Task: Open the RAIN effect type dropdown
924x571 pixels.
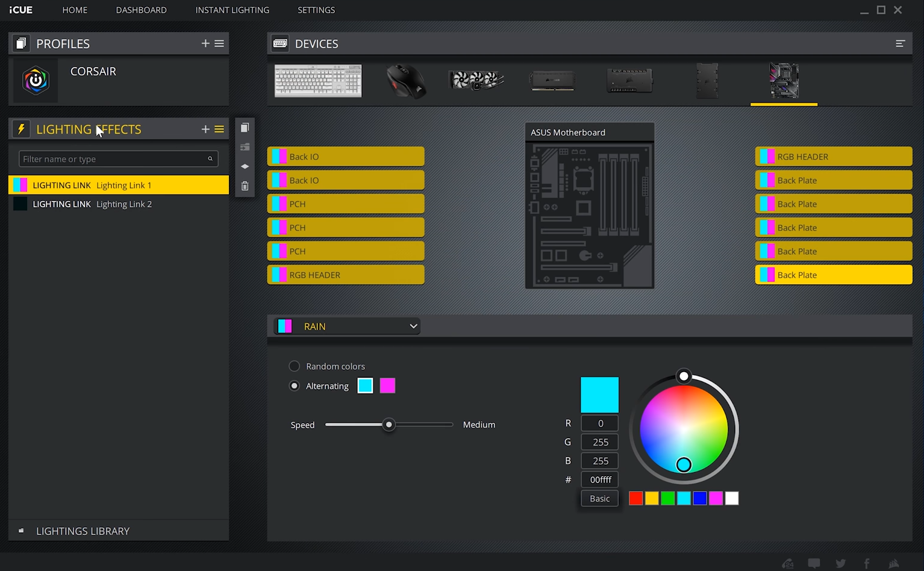Action: tap(347, 326)
